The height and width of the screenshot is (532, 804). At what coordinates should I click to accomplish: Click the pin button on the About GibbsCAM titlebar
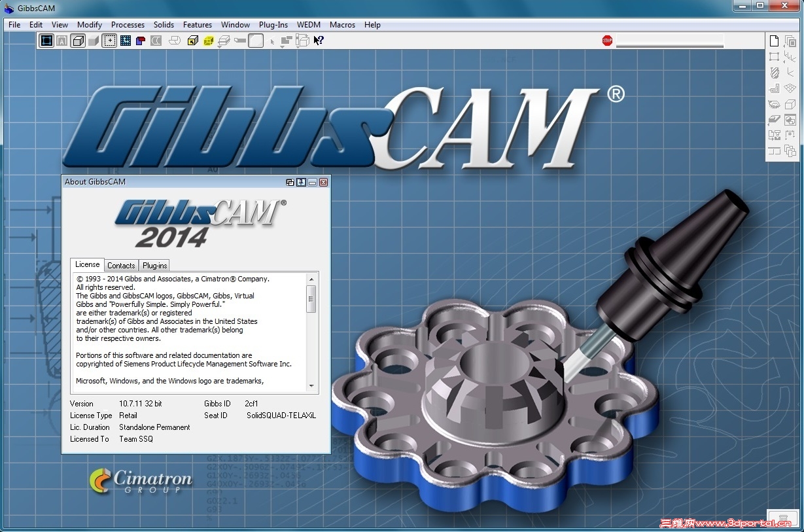pyautogui.click(x=301, y=183)
